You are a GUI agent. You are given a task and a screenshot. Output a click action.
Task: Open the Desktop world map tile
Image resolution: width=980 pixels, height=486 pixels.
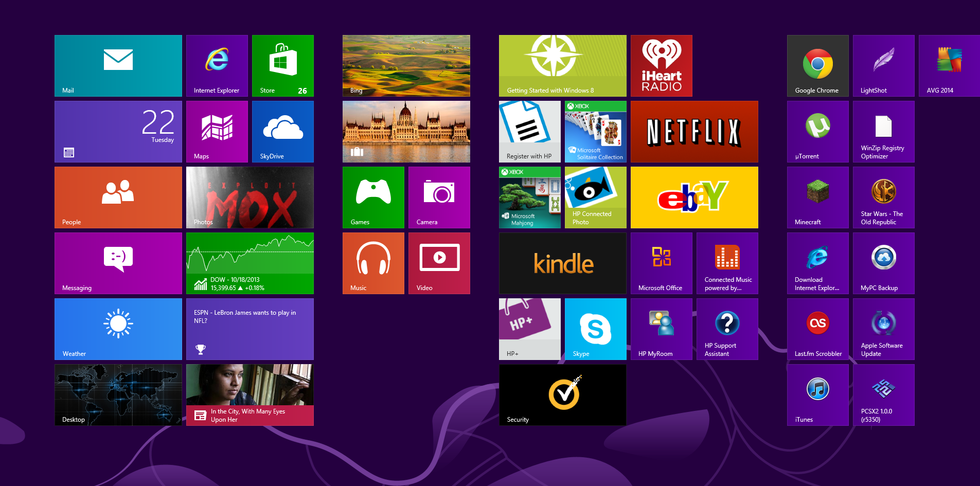click(118, 394)
